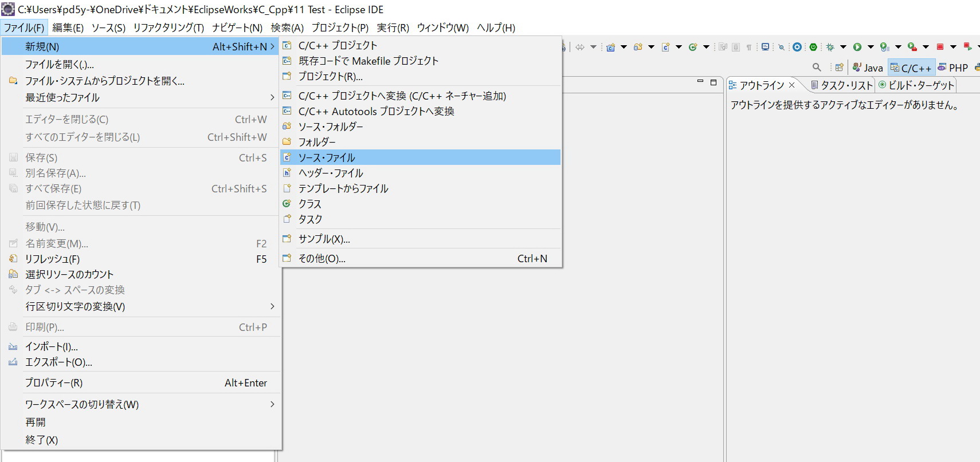This screenshot has width=980, height=462.
Task: Open dropdown next to New C project icon
Action: pyautogui.click(x=624, y=47)
